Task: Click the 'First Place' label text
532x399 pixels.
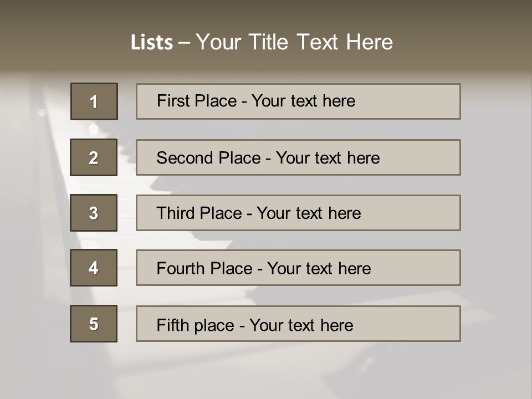Action: pyautogui.click(x=197, y=101)
